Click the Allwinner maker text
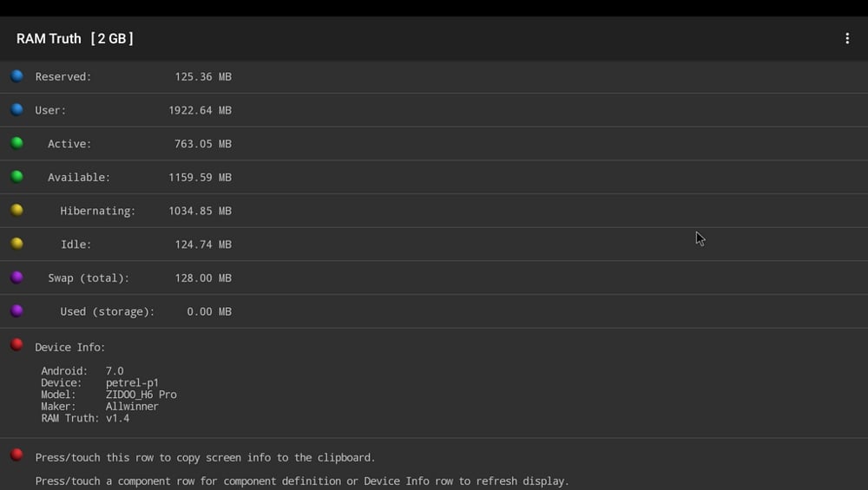The height and width of the screenshot is (490, 868). click(132, 407)
